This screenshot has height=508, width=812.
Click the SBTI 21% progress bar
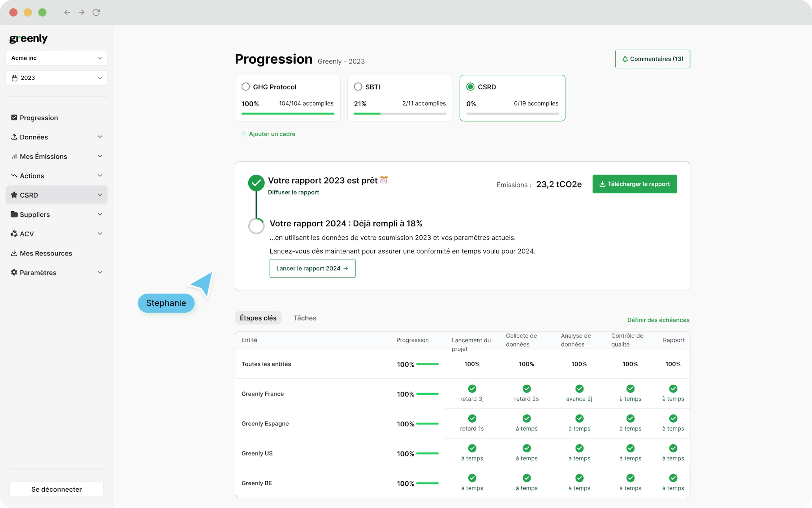(x=400, y=114)
